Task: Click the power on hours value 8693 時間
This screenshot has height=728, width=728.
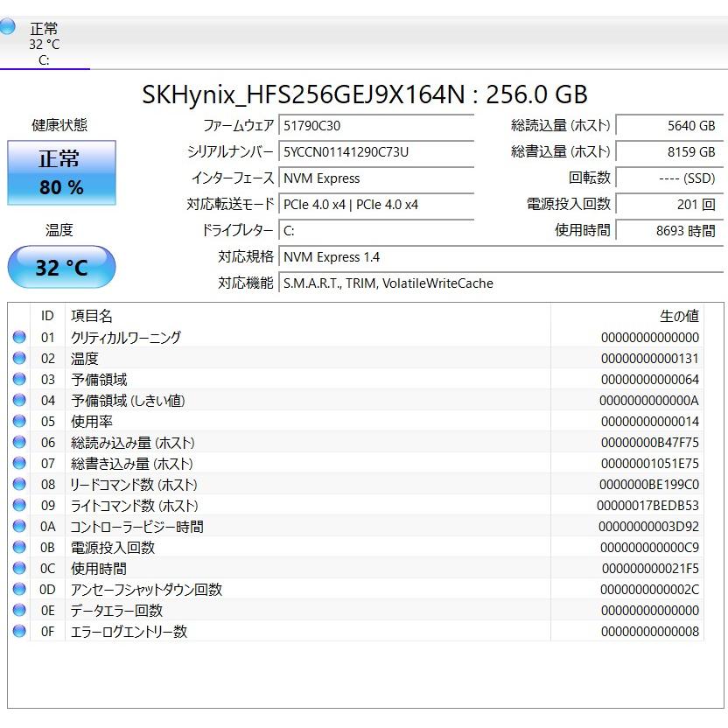Action: click(669, 231)
